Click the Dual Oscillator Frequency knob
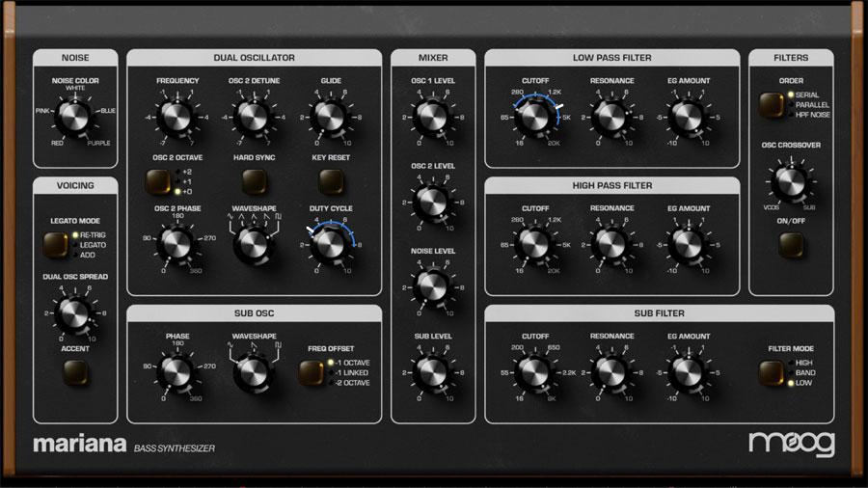The height and width of the screenshot is (488, 868). [x=176, y=117]
